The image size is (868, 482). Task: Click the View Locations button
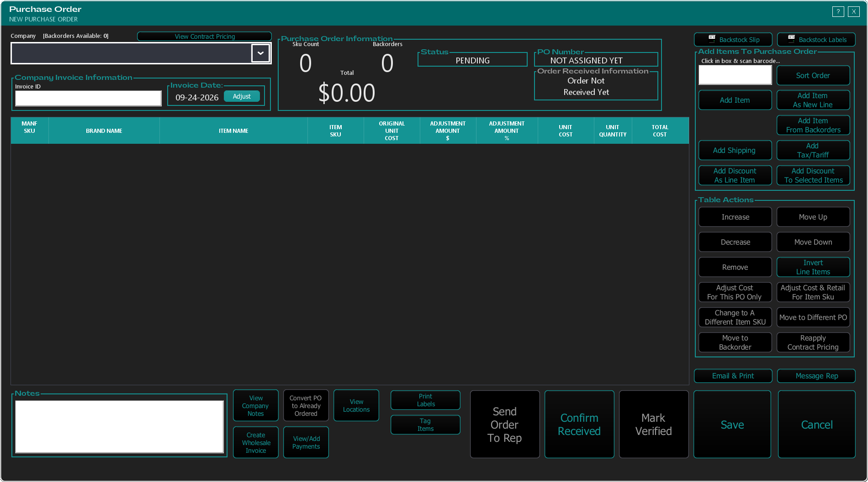coord(356,405)
